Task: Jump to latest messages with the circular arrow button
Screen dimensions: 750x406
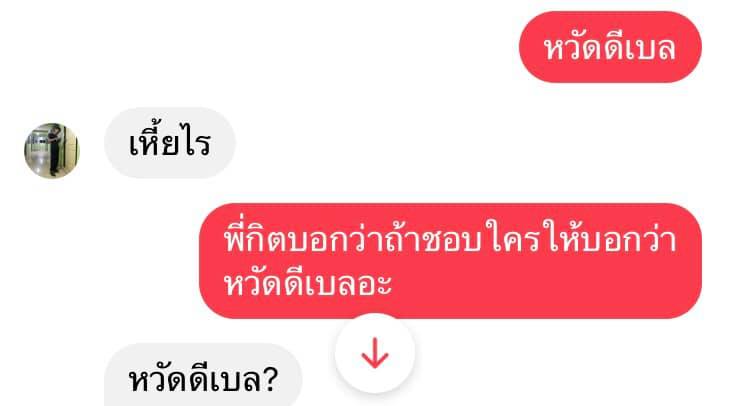Action: 375,353
